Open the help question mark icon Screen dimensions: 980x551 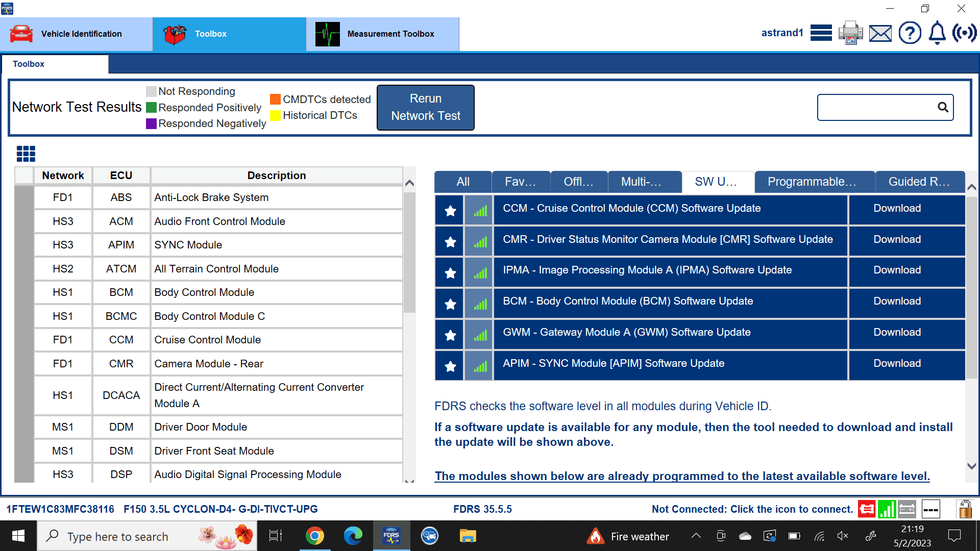(x=910, y=33)
